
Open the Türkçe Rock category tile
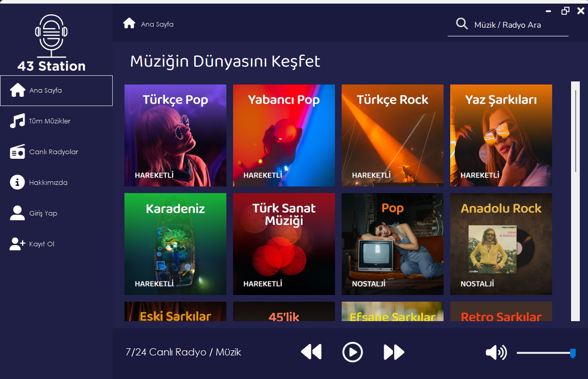coord(392,135)
